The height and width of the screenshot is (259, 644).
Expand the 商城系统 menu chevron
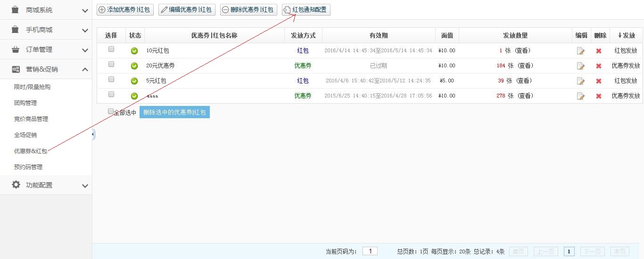tap(85, 10)
